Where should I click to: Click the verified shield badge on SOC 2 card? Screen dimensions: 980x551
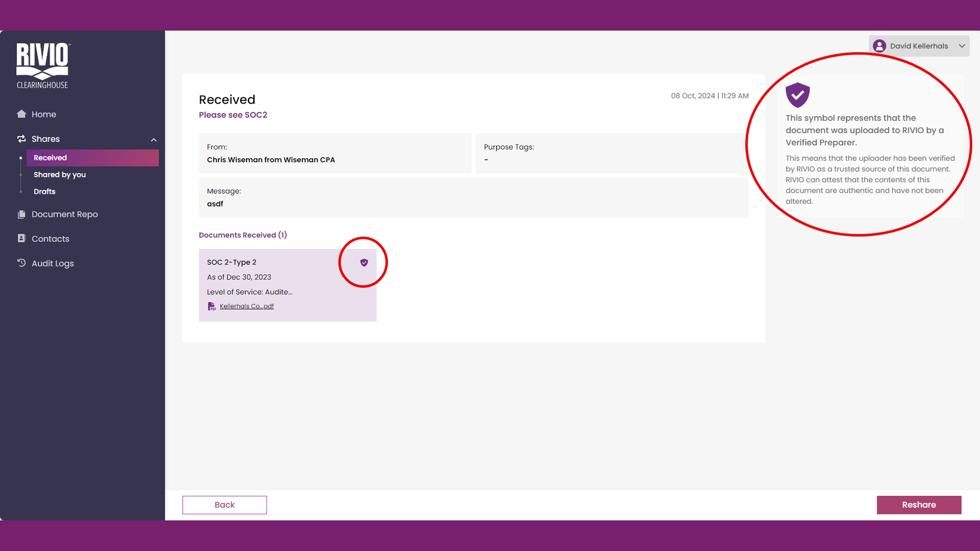pos(364,262)
